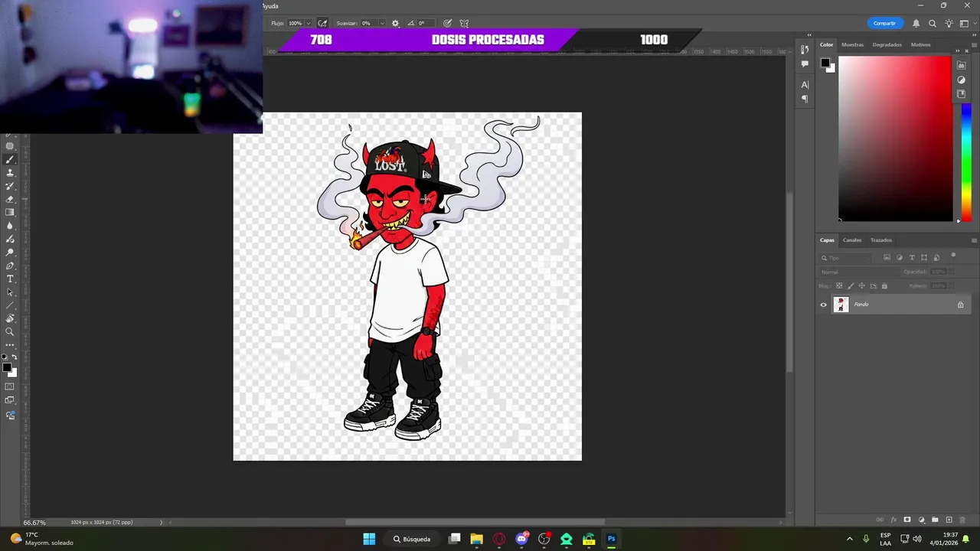Toggle the layer filtering switch
The image size is (980, 551).
pos(953,256)
